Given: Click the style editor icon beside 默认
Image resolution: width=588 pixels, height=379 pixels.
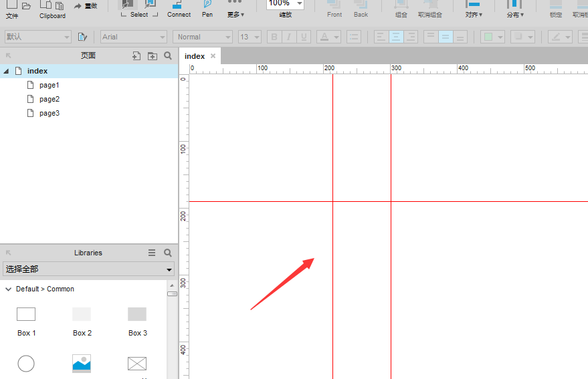Looking at the screenshot, I should pos(82,37).
